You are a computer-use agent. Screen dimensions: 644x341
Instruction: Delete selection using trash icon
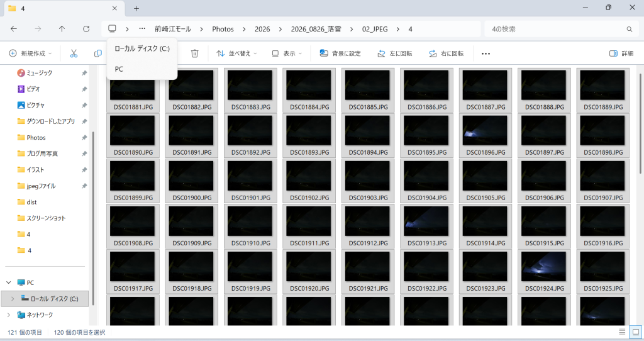coord(195,53)
